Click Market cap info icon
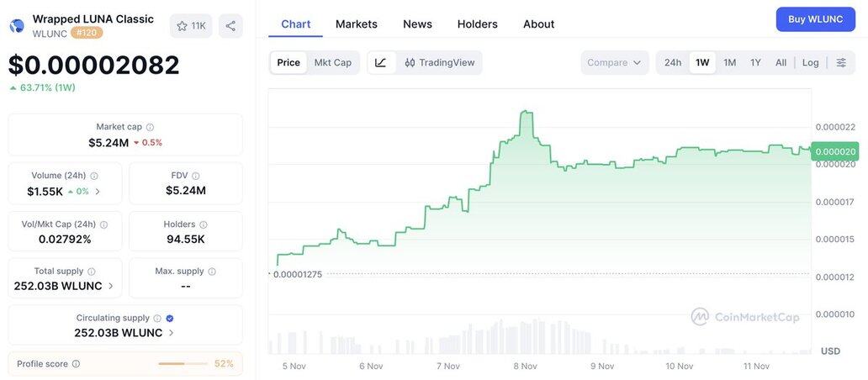This screenshot has width=868, height=380. point(150,127)
